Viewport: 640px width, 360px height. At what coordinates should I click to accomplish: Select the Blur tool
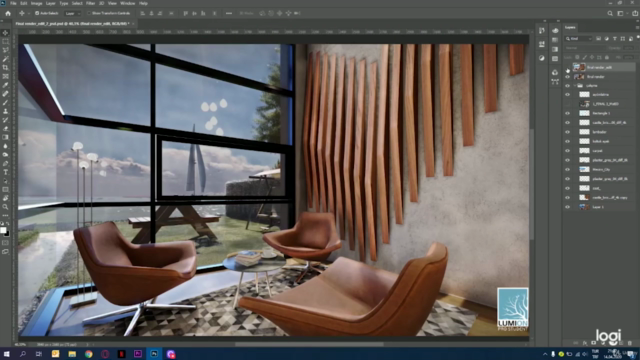point(5,146)
